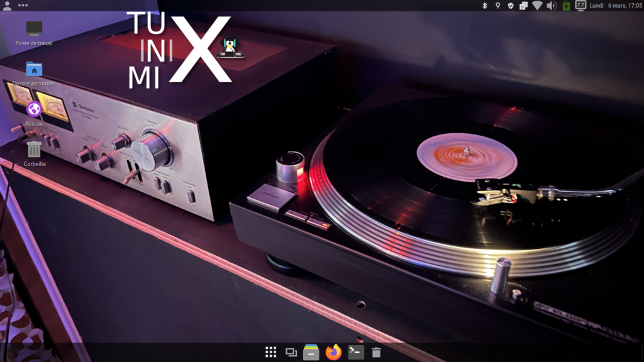Image resolution: width=644 pixels, height=362 pixels.
Task: Click the speaker volume icon
Action: tap(552, 6)
